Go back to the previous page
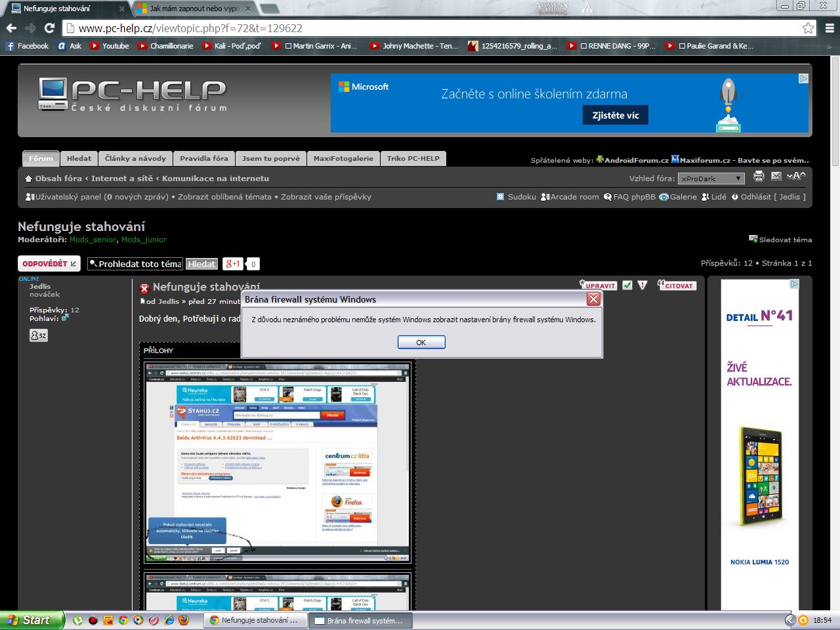This screenshot has height=630, width=840. coord(11,28)
